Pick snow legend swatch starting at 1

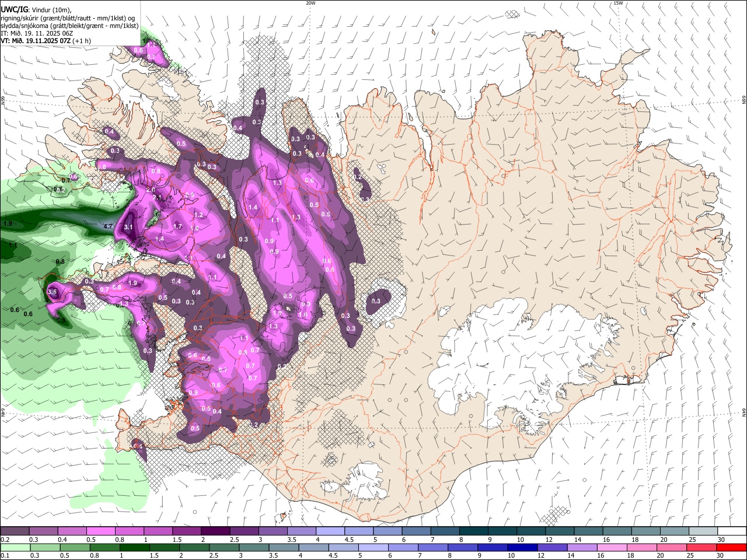point(158,531)
